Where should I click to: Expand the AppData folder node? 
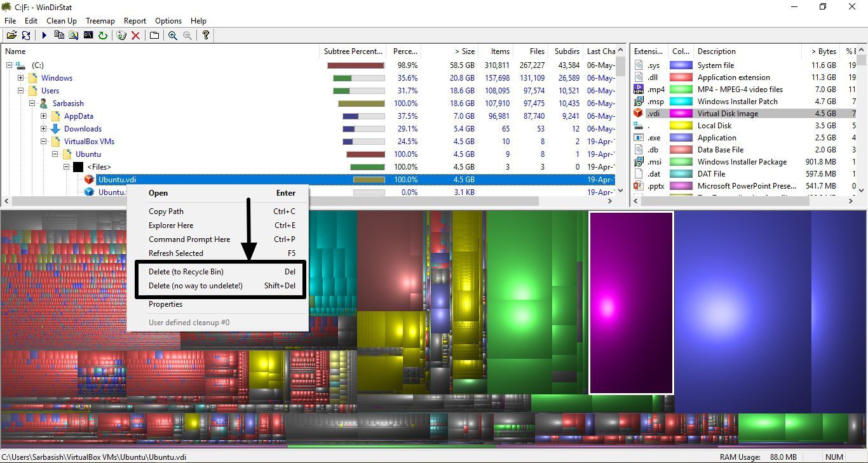tap(44, 116)
